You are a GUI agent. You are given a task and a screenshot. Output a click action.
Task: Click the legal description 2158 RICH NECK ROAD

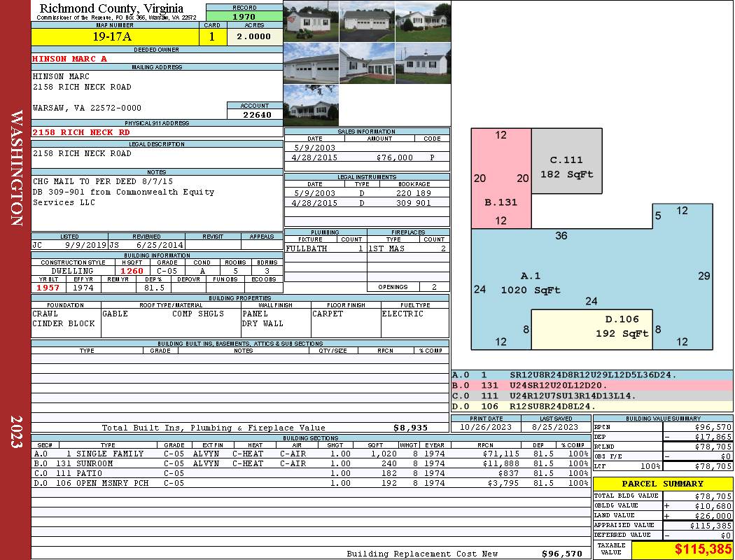tap(82, 153)
